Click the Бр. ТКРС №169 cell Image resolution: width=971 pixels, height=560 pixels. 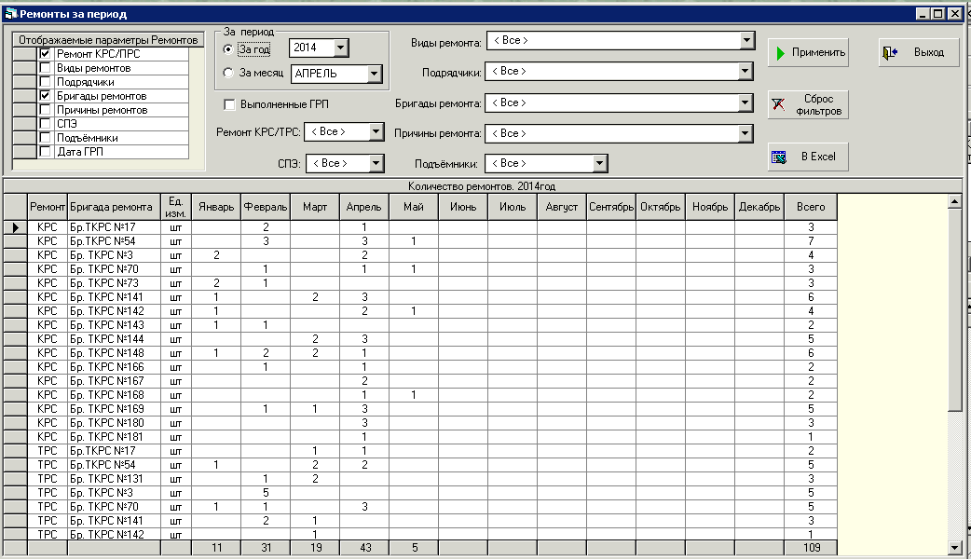(114, 409)
